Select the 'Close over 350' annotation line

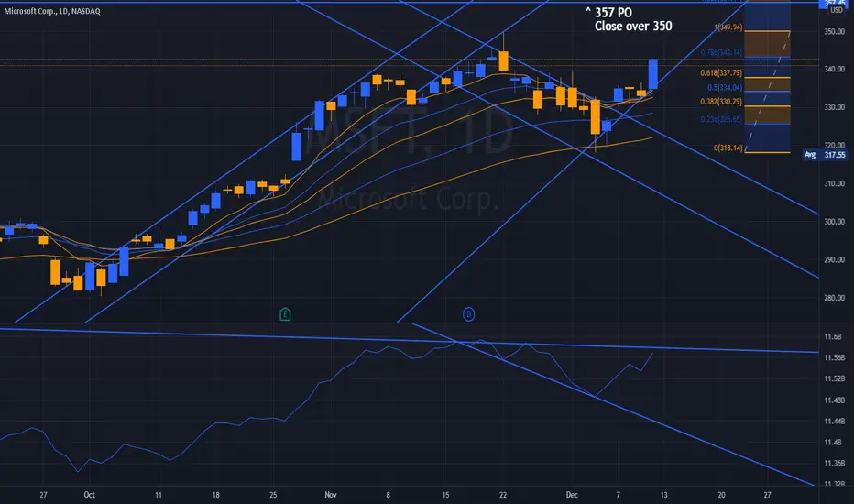click(633, 27)
